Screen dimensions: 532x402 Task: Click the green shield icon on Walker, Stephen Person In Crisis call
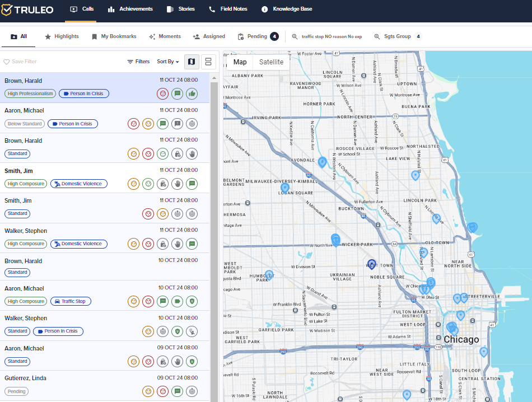(x=178, y=331)
